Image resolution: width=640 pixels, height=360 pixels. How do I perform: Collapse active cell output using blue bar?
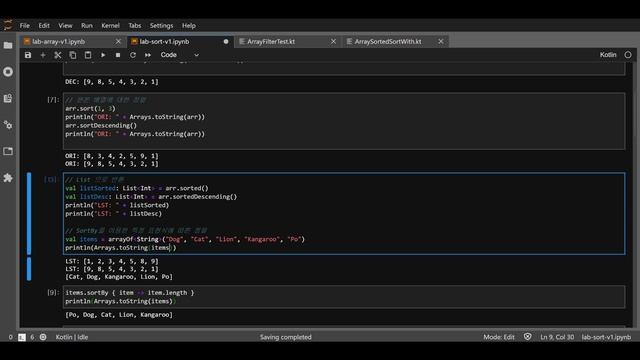tap(29, 269)
